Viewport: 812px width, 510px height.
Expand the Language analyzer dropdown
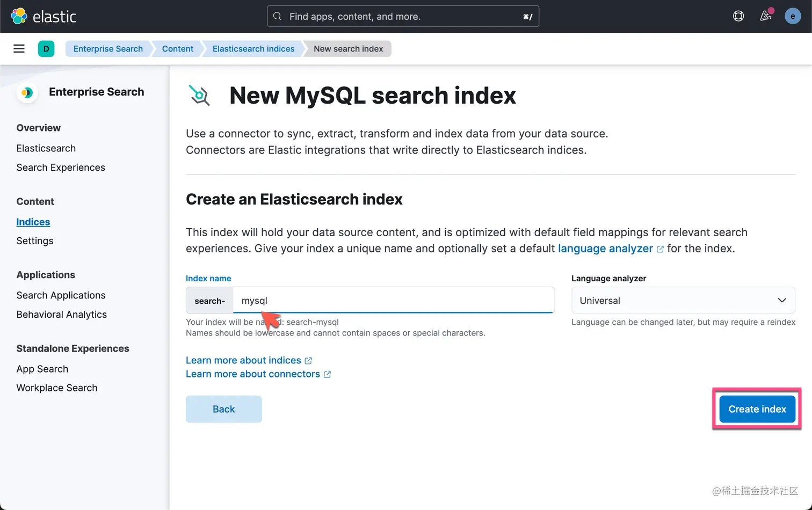pos(683,300)
